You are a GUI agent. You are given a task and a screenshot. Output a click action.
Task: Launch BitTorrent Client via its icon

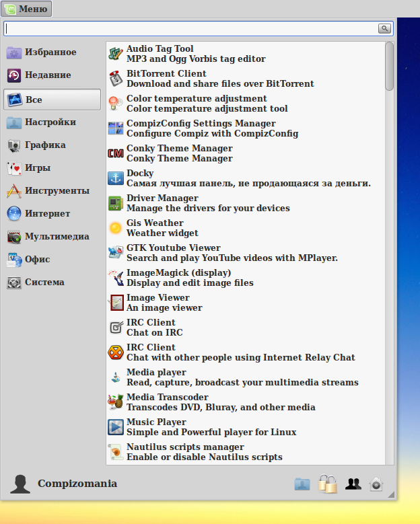pos(116,79)
